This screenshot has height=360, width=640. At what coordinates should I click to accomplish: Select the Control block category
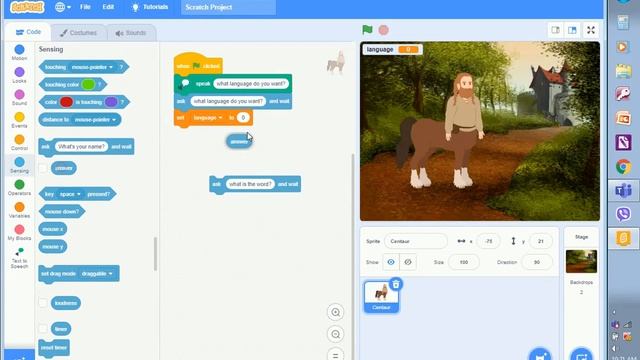[x=19, y=143]
